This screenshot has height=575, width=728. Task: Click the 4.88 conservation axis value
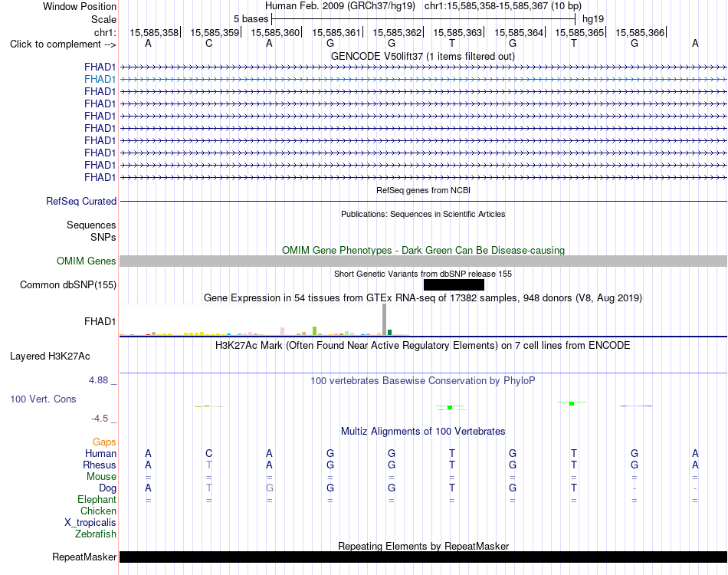click(x=98, y=380)
